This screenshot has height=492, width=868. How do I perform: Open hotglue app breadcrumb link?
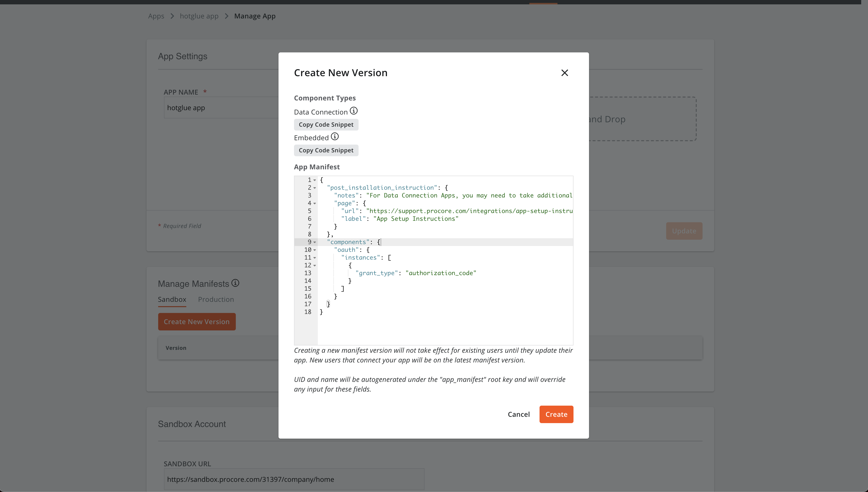199,16
